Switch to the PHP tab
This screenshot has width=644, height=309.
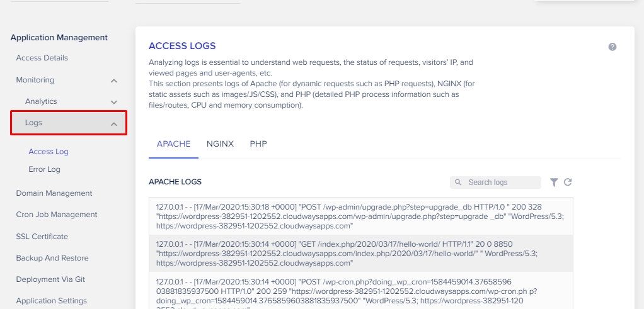pyautogui.click(x=258, y=144)
